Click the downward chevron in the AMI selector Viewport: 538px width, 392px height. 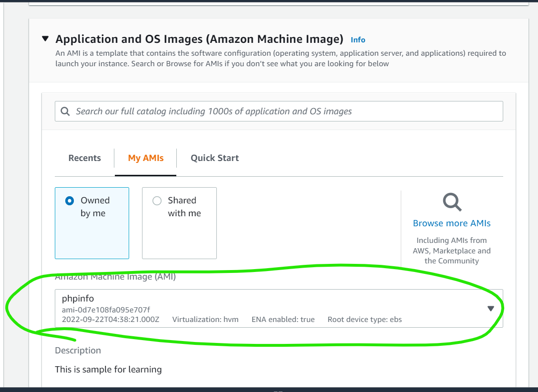(491, 309)
